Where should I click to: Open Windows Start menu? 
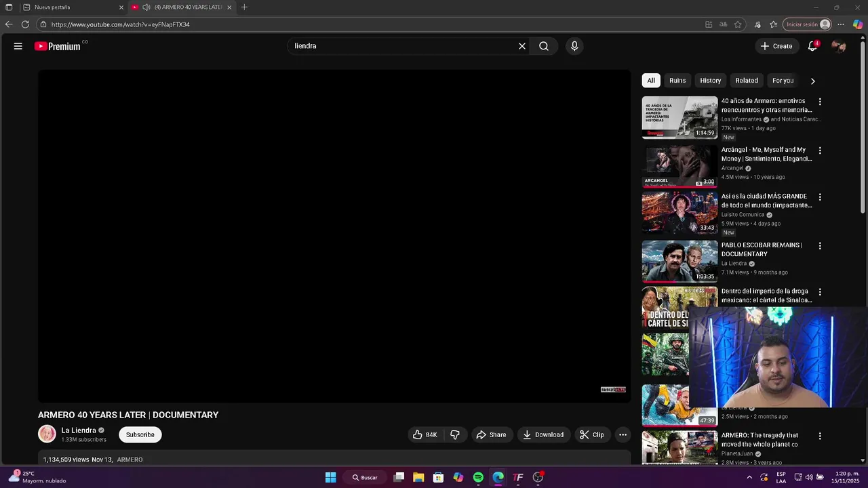tap(330, 477)
